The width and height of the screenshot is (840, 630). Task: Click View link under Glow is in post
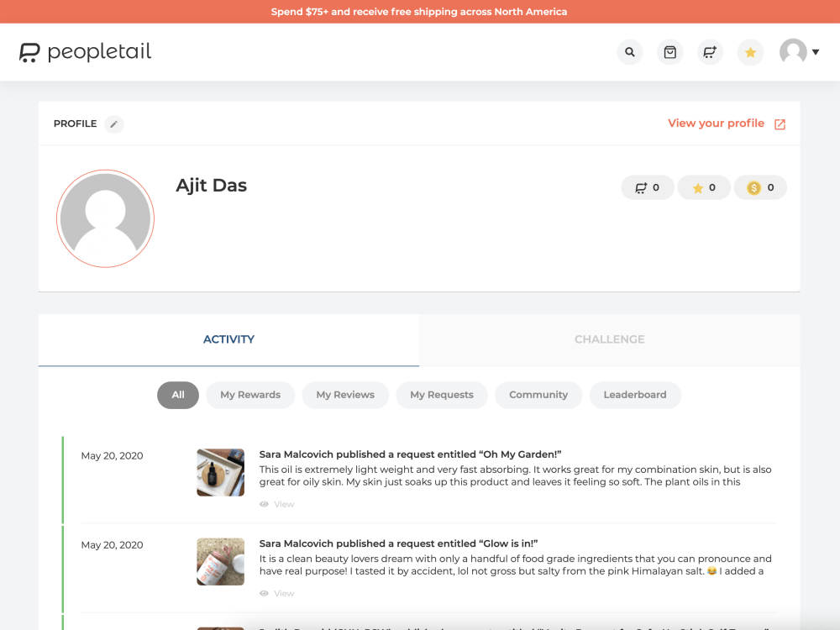pyautogui.click(x=284, y=593)
